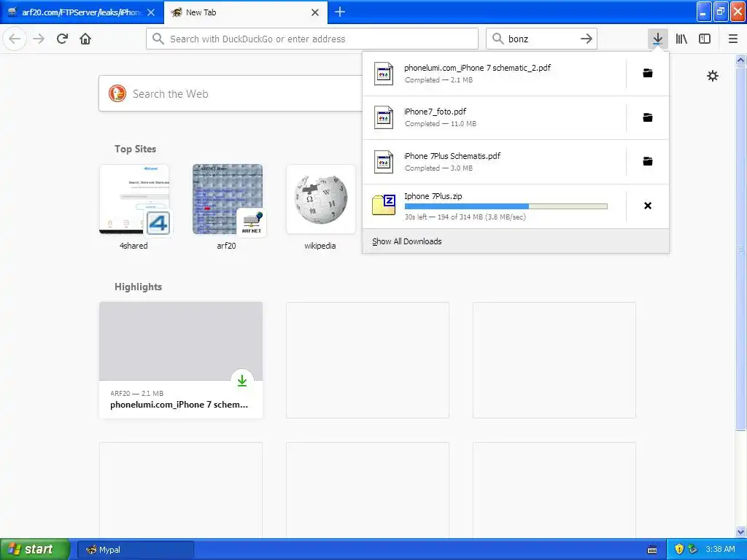Click the PDF icon of phonelumi.com schematic_2.pdf
The height and width of the screenshot is (560, 747).
point(384,74)
